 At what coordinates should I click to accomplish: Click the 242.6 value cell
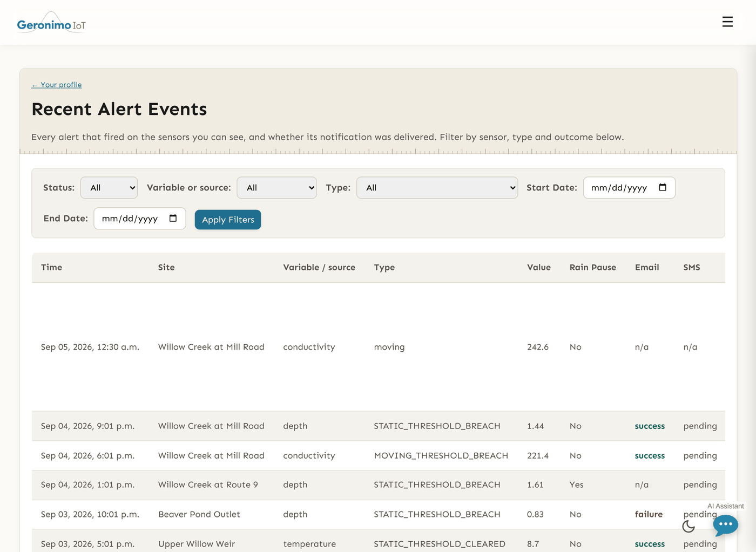click(x=538, y=347)
